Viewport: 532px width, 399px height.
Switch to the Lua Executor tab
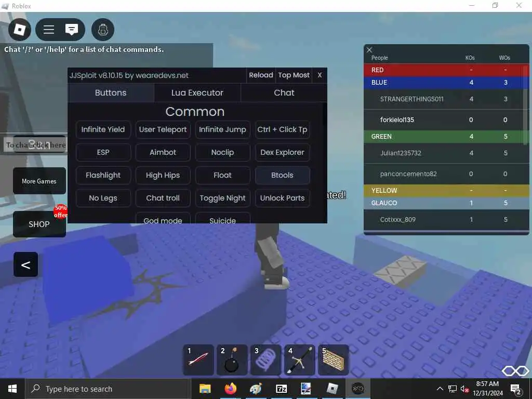[197, 92]
